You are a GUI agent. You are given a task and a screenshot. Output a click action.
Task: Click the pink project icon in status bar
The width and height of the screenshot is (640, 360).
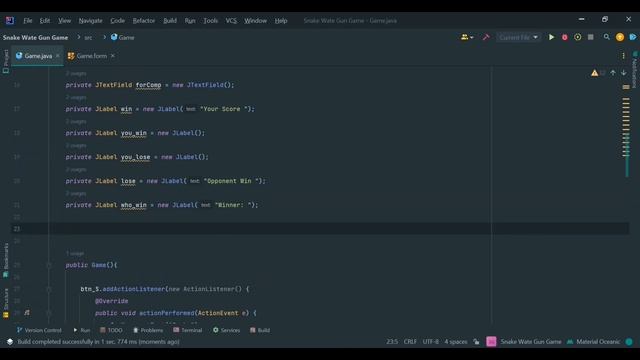(491, 342)
